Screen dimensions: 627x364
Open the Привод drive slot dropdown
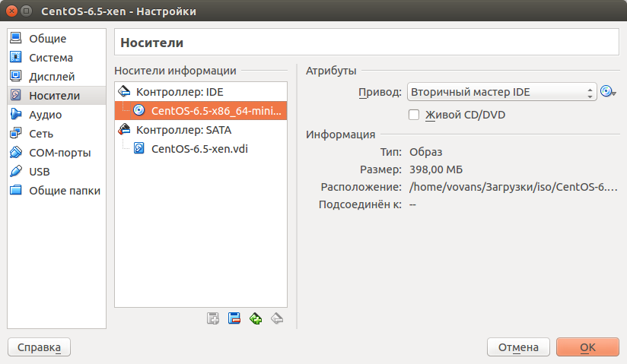[502, 92]
